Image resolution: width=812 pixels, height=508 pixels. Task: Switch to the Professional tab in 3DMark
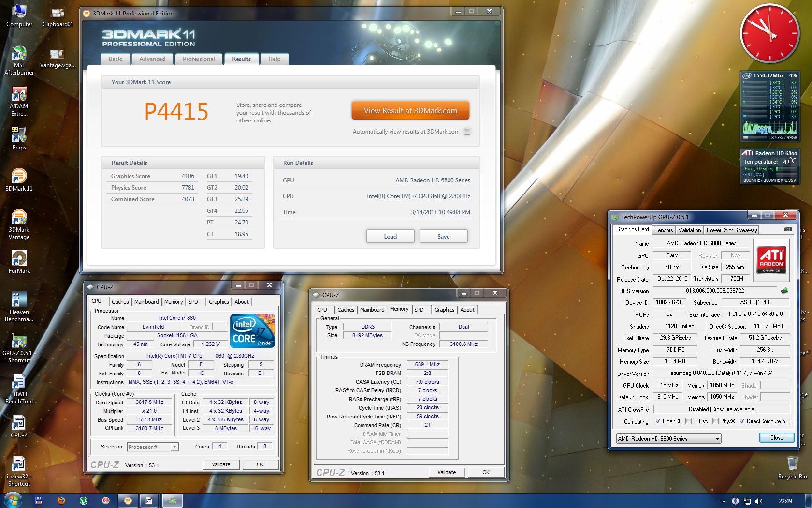pos(199,59)
